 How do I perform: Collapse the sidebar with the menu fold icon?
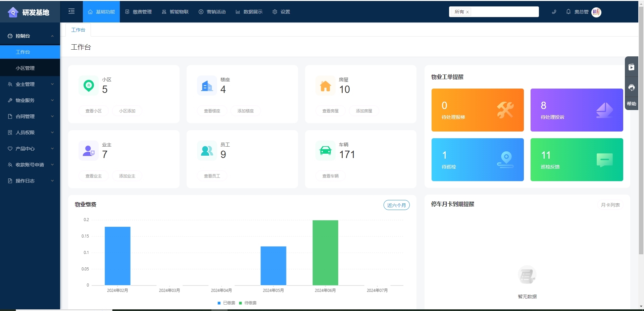click(71, 11)
